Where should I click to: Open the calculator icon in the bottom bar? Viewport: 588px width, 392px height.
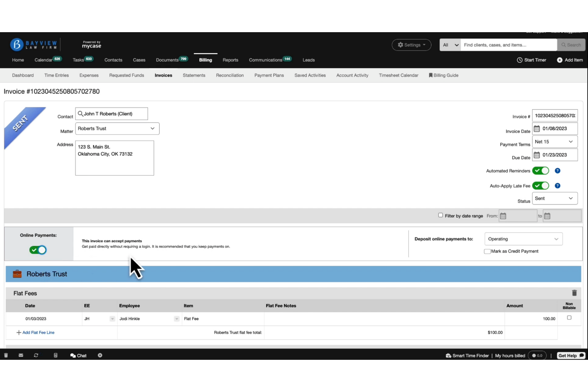(55, 355)
